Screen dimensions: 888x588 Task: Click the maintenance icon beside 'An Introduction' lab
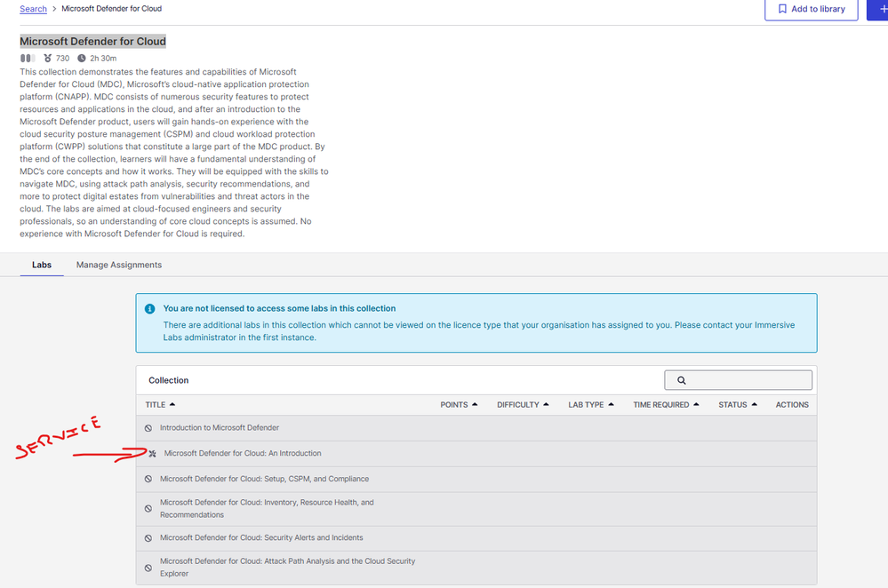[x=152, y=454]
